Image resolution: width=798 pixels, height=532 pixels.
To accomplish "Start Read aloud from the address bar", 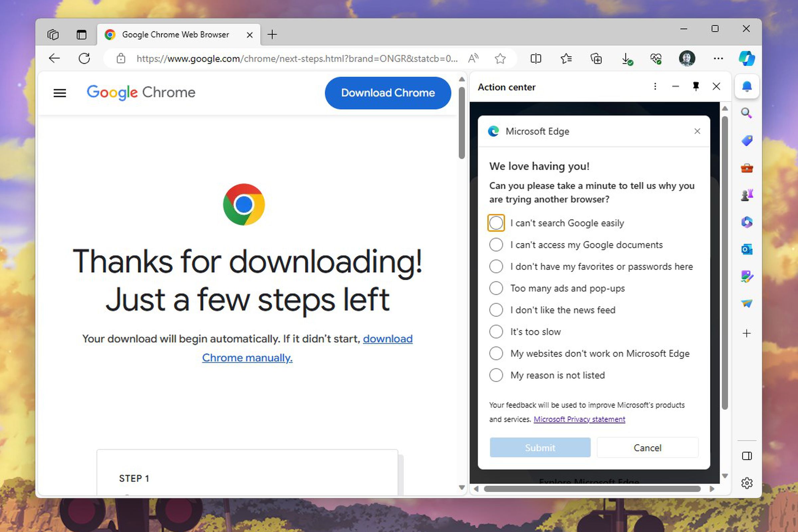I will pos(473,59).
